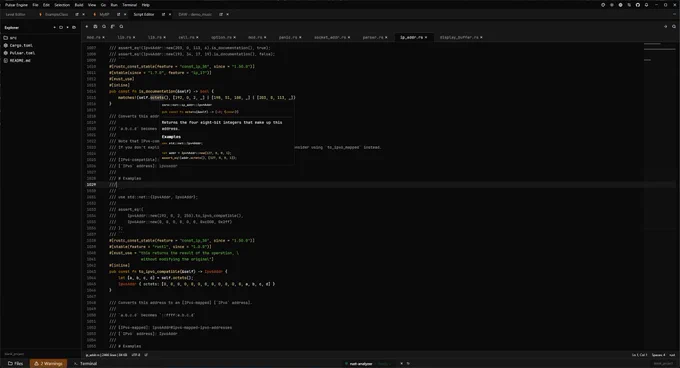Click the UTF-8 encoding status entry
The image size is (680, 368).
coord(136,355)
